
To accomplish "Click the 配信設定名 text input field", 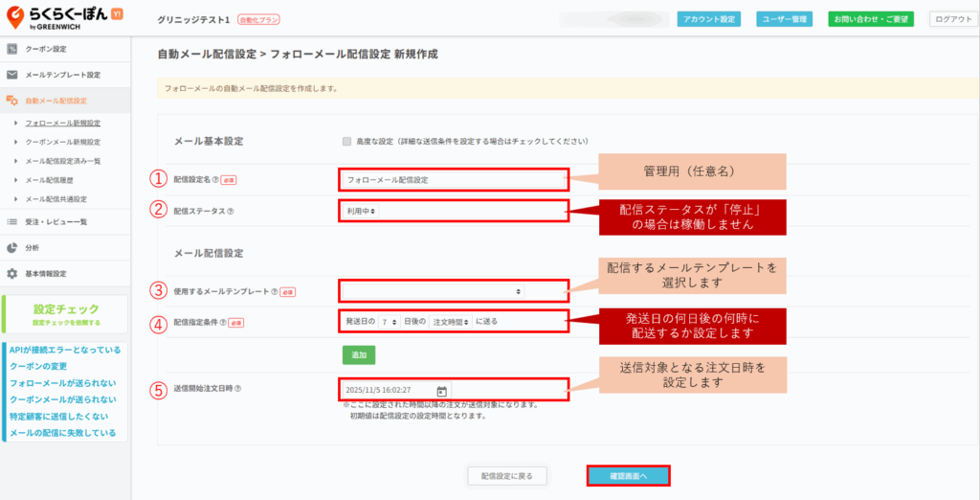I will pos(453,179).
